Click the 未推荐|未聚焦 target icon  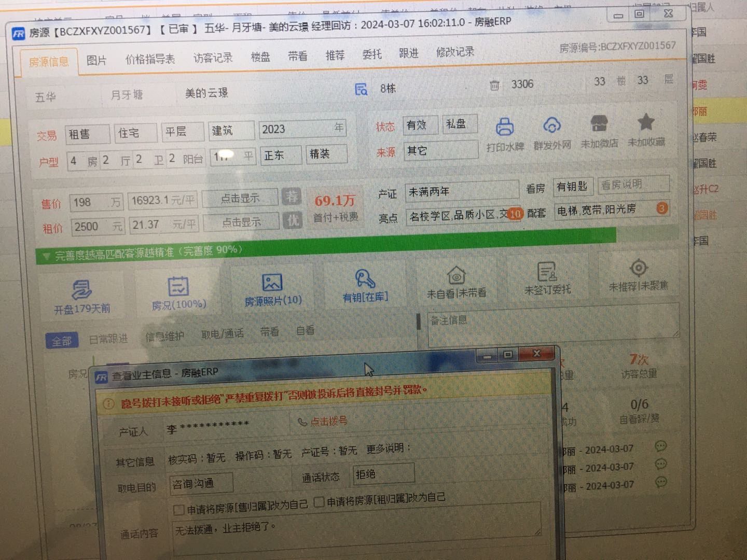click(638, 268)
